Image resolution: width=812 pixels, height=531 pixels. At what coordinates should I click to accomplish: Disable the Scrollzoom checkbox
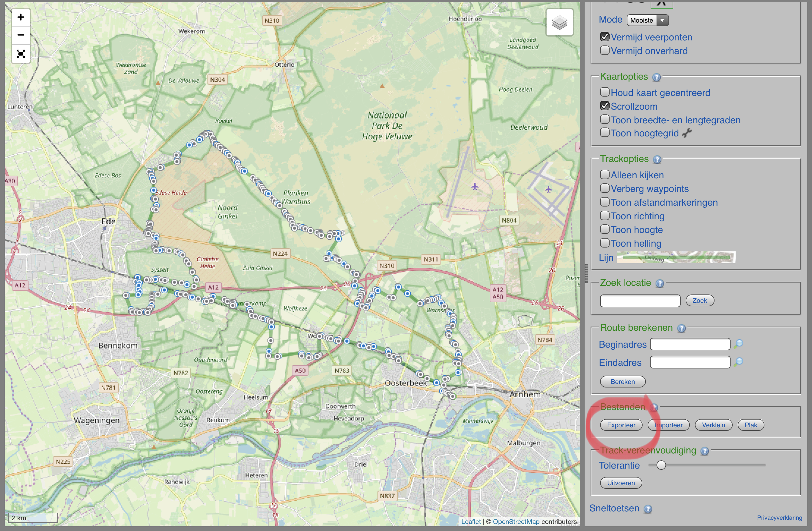(x=605, y=106)
